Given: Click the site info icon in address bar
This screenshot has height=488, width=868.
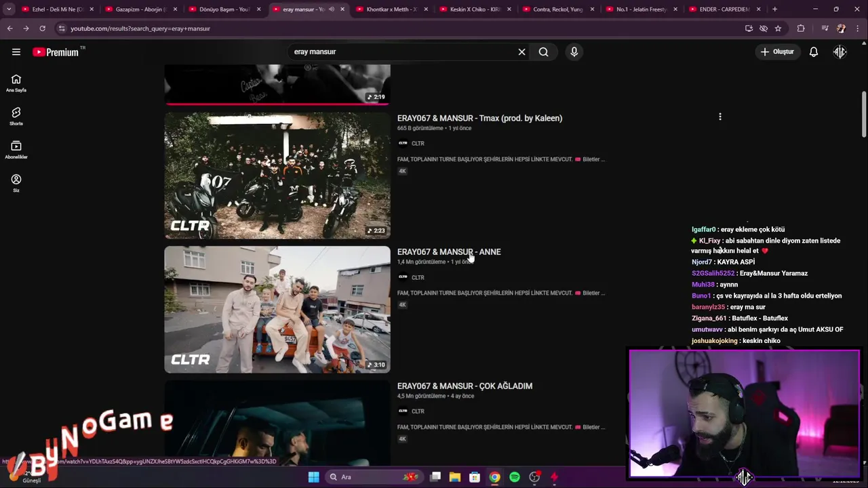Looking at the screenshot, I should coord(62,28).
